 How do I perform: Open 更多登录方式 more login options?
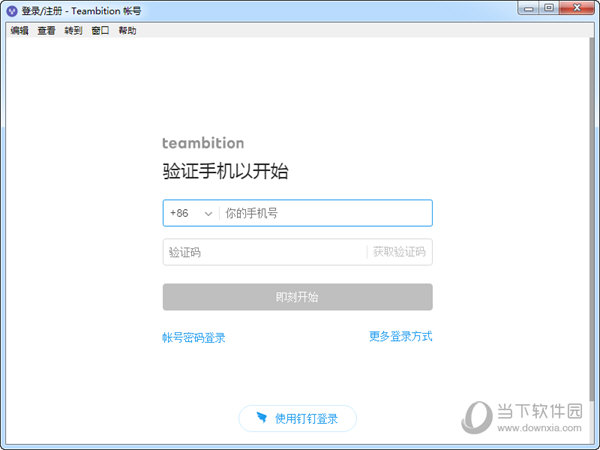[x=401, y=336]
